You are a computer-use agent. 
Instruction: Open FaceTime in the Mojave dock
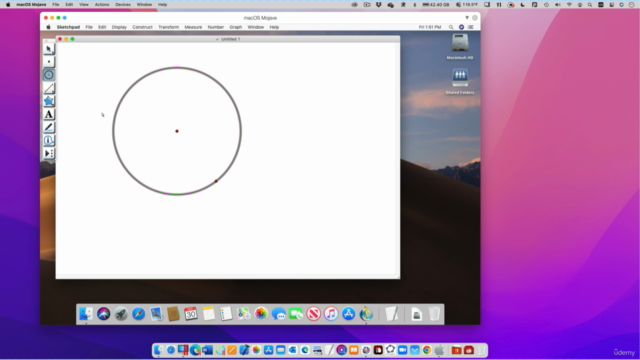click(x=296, y=314)
